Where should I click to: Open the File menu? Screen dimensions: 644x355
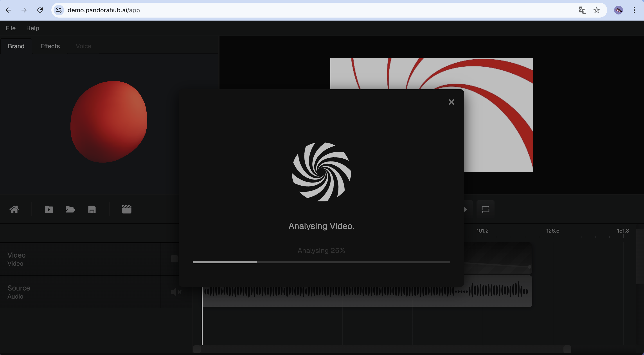click(x=10, y=28)
